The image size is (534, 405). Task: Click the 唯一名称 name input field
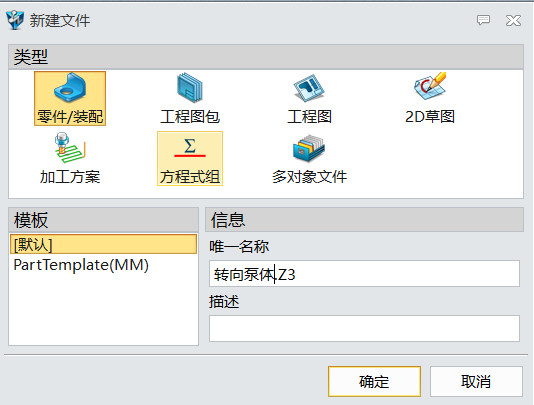(364, 274)
